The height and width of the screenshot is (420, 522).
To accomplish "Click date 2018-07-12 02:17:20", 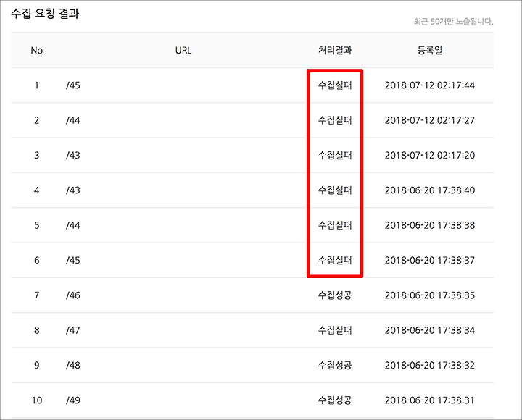I will pos(430,155).
